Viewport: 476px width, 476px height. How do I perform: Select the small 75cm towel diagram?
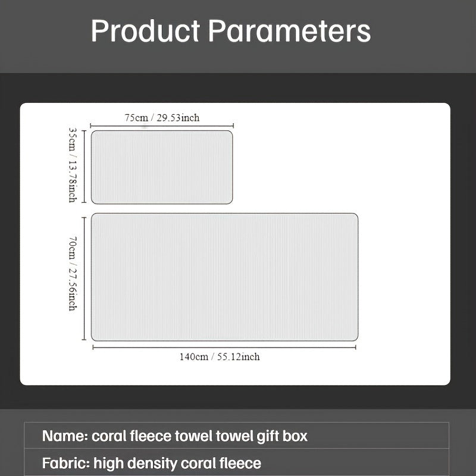[162, 167]
